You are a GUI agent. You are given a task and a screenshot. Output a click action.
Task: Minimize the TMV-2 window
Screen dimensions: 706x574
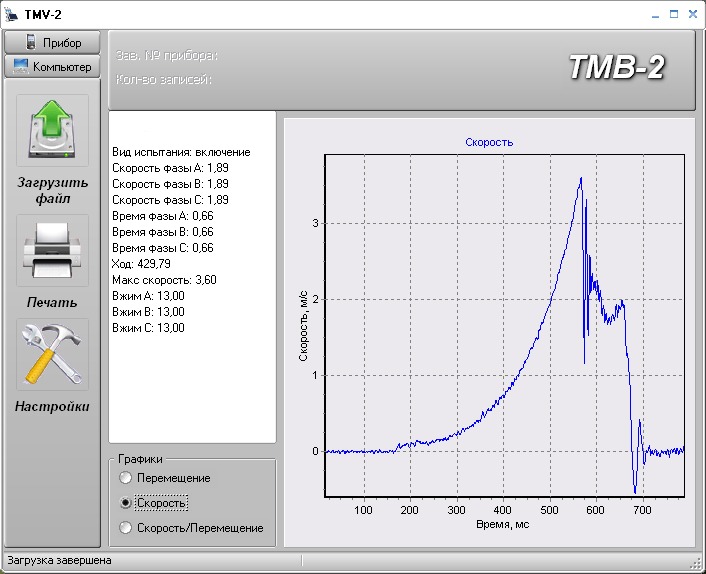coord(655,14)
